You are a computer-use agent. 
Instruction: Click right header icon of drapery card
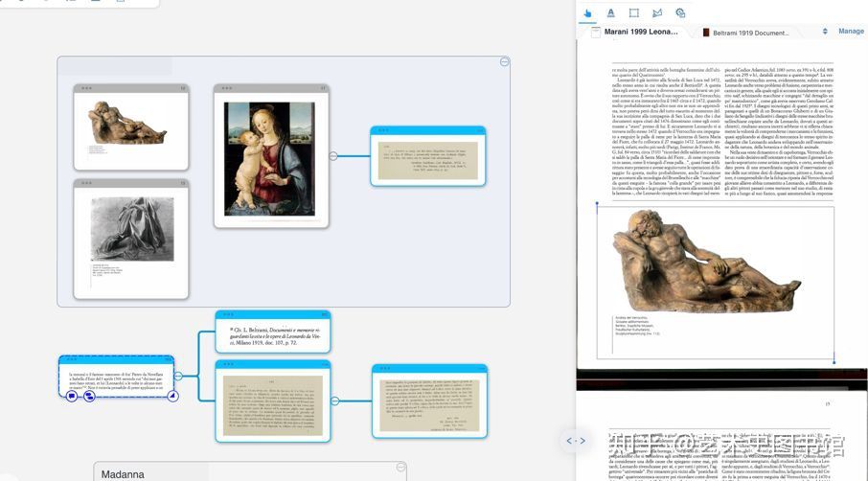tap(183, 183)
